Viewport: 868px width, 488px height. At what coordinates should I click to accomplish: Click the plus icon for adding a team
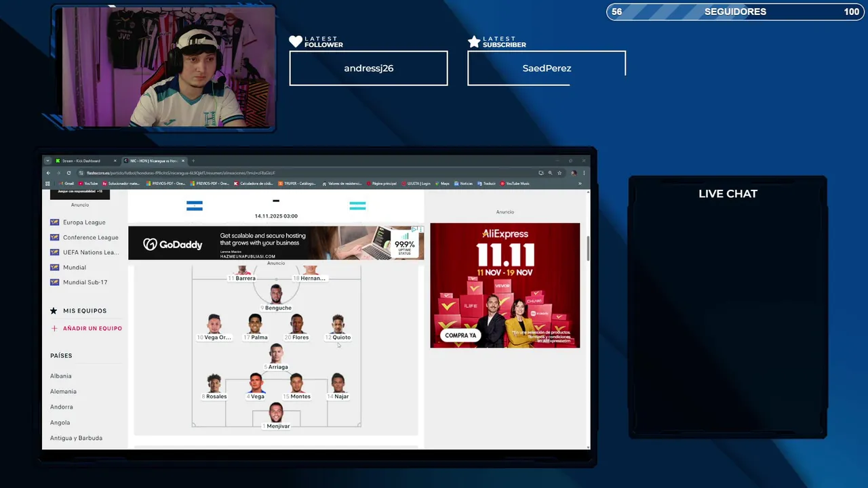tap(54, 328)
